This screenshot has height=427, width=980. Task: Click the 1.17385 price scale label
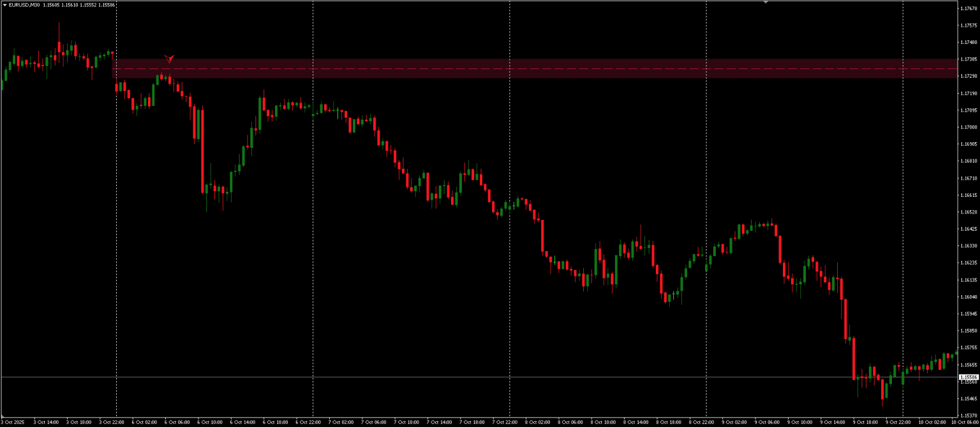tap(968, 59)
